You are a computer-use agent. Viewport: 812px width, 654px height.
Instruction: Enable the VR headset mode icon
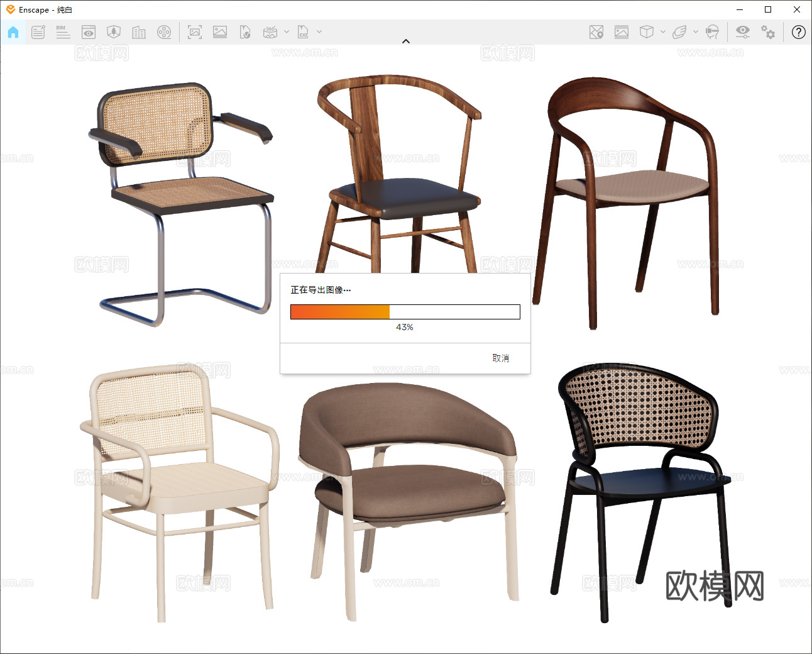[x=712, y=32]
